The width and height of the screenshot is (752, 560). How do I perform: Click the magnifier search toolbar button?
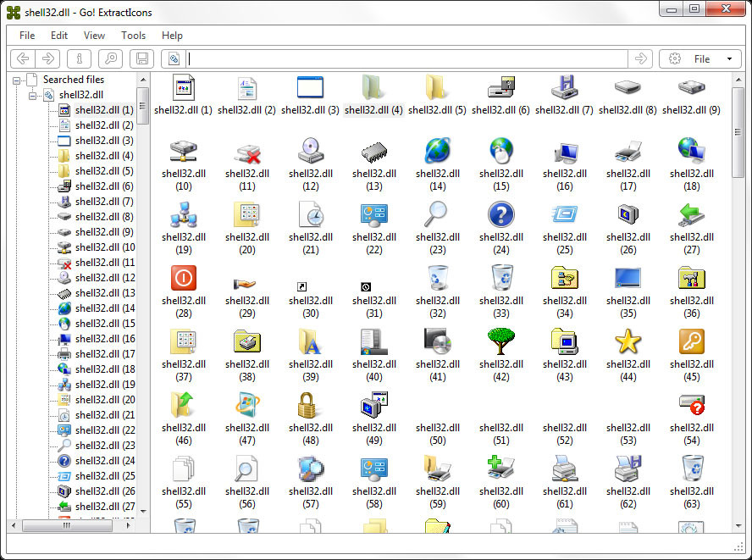tap(111, 58)
